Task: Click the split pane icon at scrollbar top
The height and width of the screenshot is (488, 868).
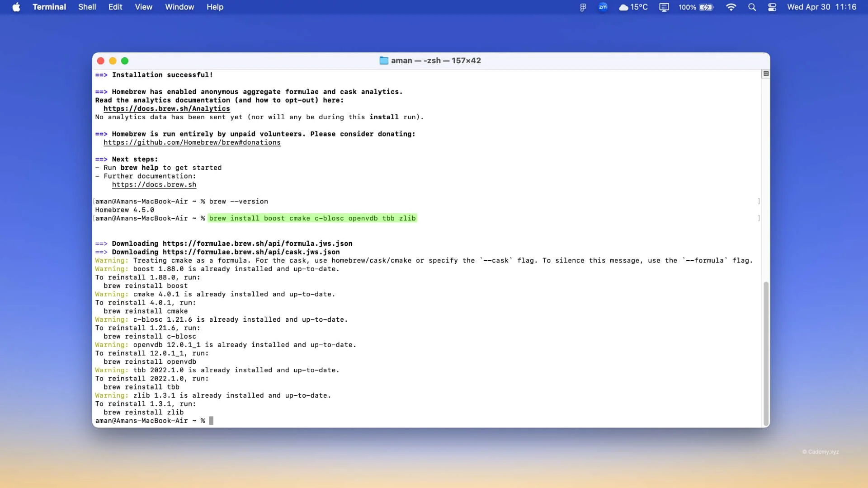Action: [766, 74]
